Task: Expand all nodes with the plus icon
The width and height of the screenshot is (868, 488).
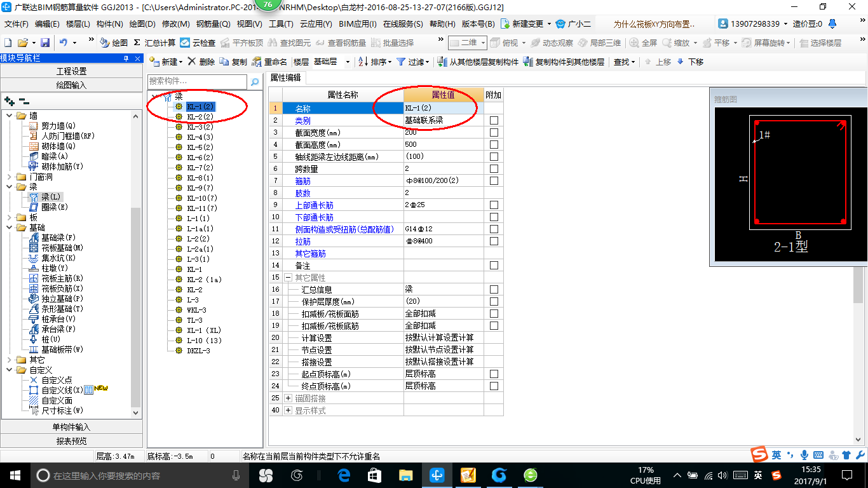Action: 10,100
